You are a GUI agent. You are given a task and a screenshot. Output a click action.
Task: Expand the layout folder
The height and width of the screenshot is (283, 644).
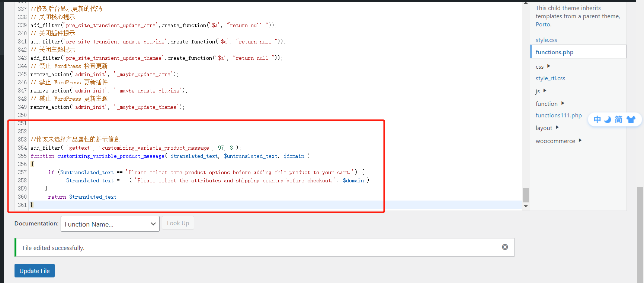557,127
